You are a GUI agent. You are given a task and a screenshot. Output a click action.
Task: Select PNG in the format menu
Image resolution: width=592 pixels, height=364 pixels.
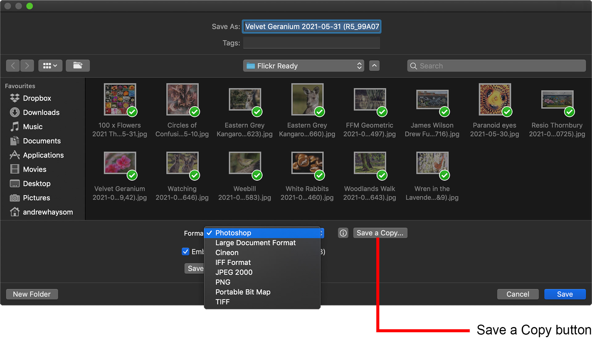(223, 282)
